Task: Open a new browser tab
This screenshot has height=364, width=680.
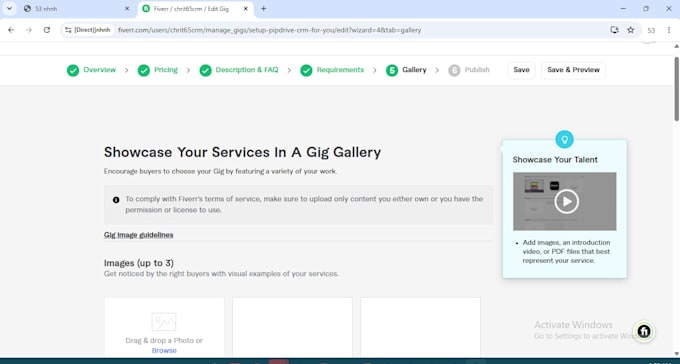Action: click(x=263, y=9)
